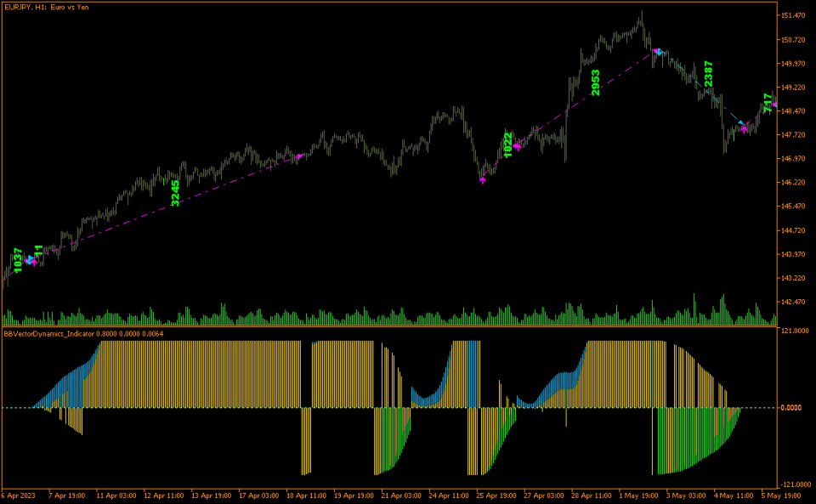Select the magenta arrow marker at the chart peak
Viewport: 816px width, 504px height.
point(655,50)
